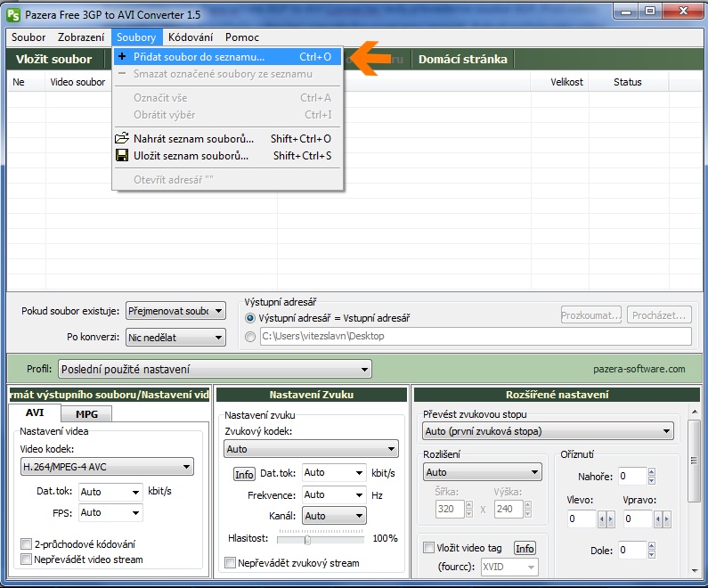Expand the Video kodek combo box
This screenshot has width=708, height=588.
pos(107,466)
